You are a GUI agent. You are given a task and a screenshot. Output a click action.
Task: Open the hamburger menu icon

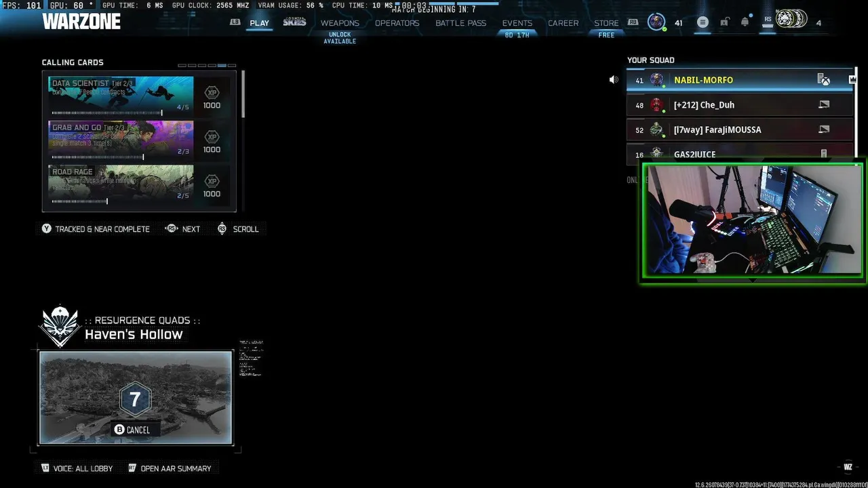pos(703,22)
